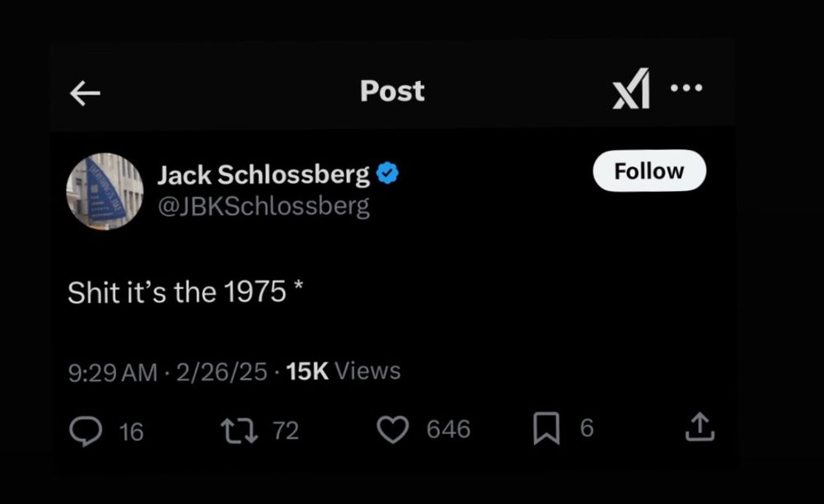Click Jack Schlossberg's profile avatar
Screen dimensions: 824x504
pos(105,190)
